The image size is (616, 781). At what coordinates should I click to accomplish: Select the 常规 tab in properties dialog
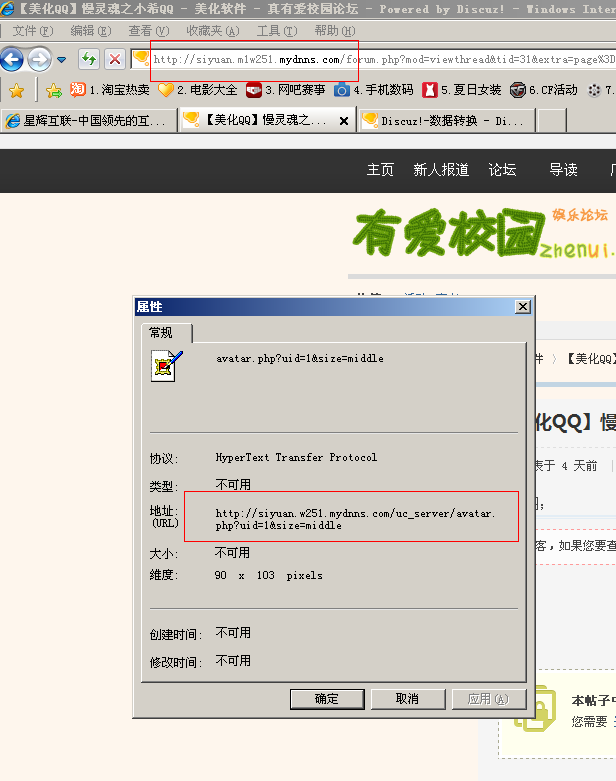coord(166,333)
